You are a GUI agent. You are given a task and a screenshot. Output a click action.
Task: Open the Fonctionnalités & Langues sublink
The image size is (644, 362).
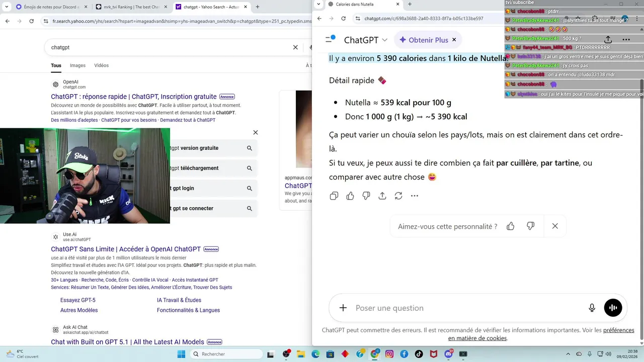tap(188, 310)
